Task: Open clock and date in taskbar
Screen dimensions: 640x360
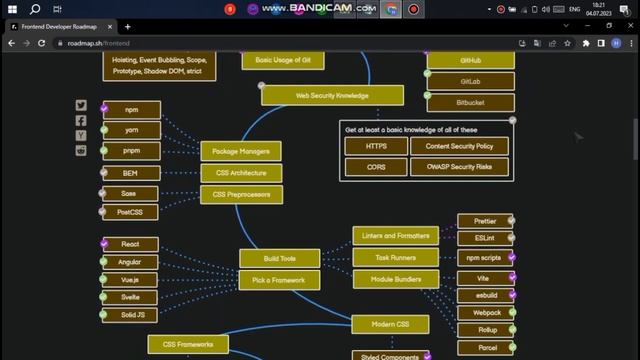Action: coord(598,9)
